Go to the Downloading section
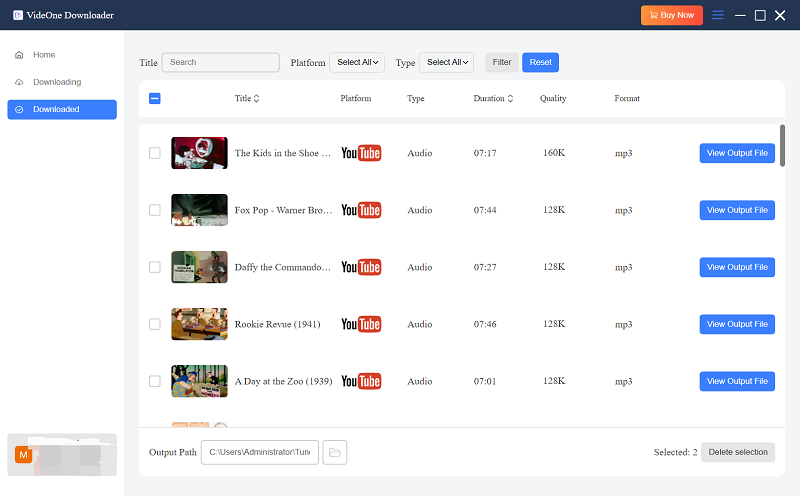Viewport: 800px width, 496px height. click(x=57, y=82)
